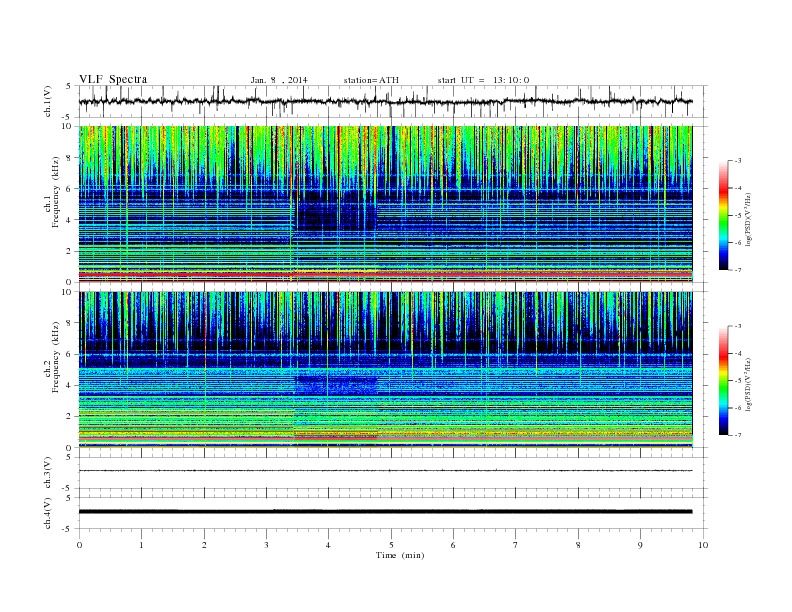
Task: Click ch.2 color bar "log(PSD)(V²/Hz)" label
Action: click(748, 384)
